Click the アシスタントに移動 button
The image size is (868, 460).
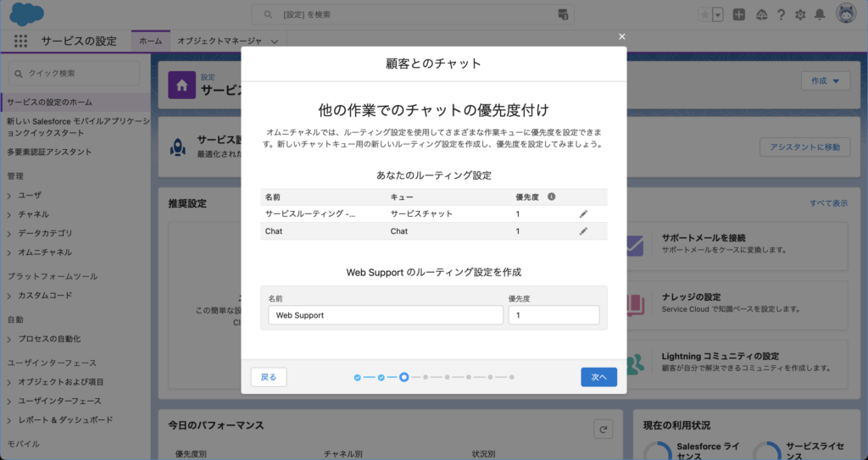(x=805, y=147)
